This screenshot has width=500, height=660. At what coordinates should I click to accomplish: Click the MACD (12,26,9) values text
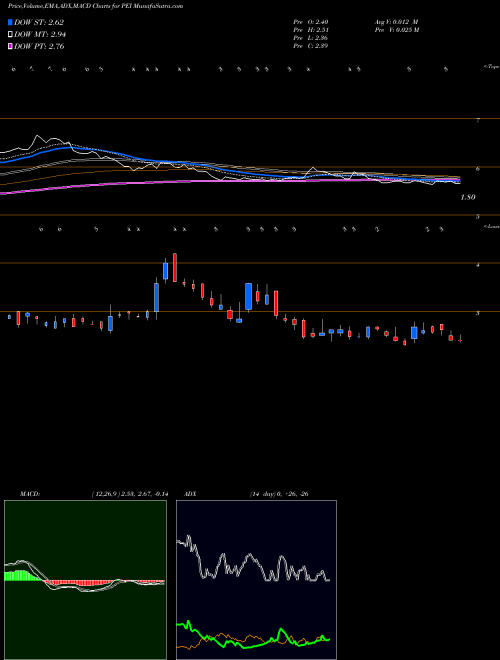130,494
